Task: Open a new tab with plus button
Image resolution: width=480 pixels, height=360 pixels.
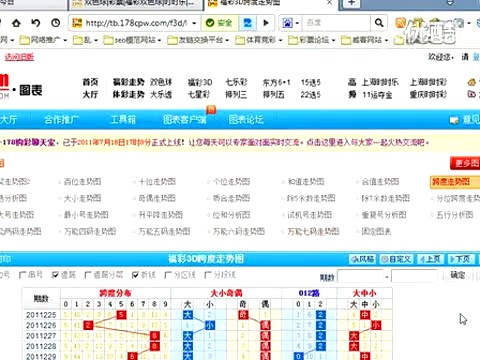Action: pyautogui.click(x=351, y=3)
